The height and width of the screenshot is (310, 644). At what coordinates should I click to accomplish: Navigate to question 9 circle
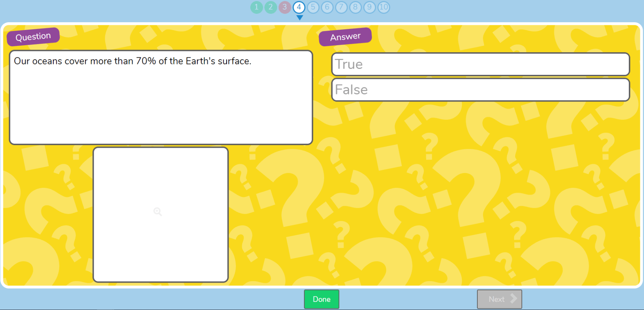point(369,7)
